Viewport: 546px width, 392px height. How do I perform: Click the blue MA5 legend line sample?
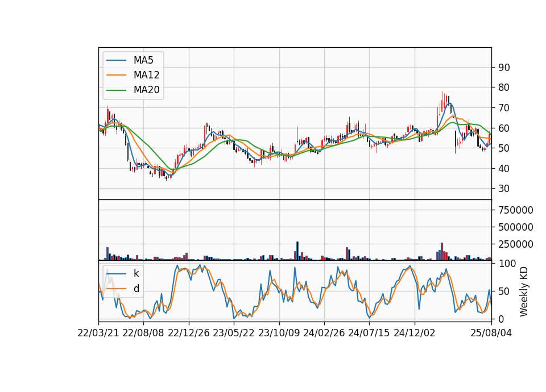point(116,60)
